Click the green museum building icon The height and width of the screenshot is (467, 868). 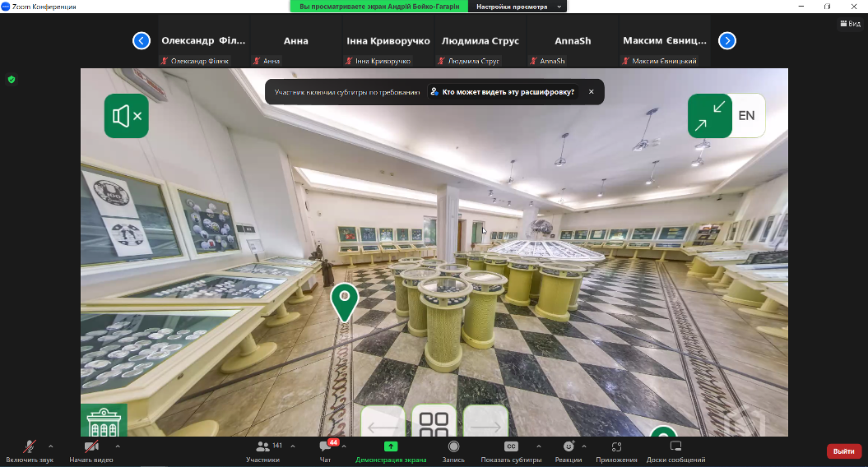pos(104,420)
